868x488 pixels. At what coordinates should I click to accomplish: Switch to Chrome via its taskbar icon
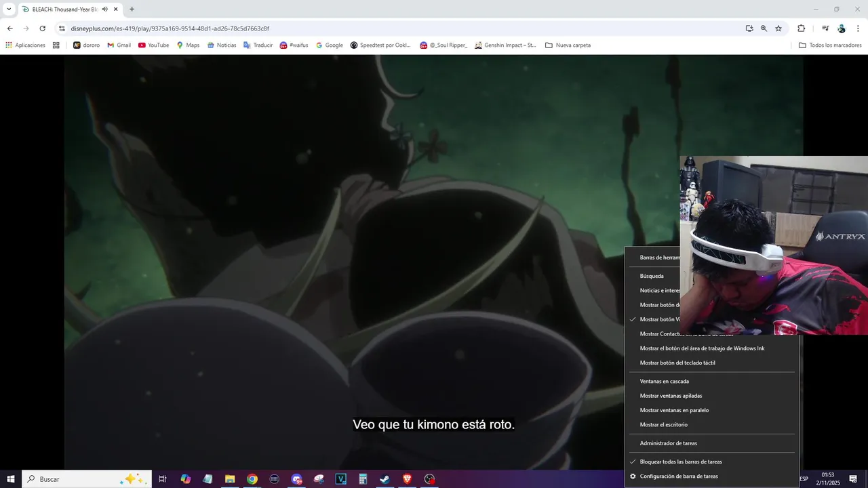(x=252, y=479)
